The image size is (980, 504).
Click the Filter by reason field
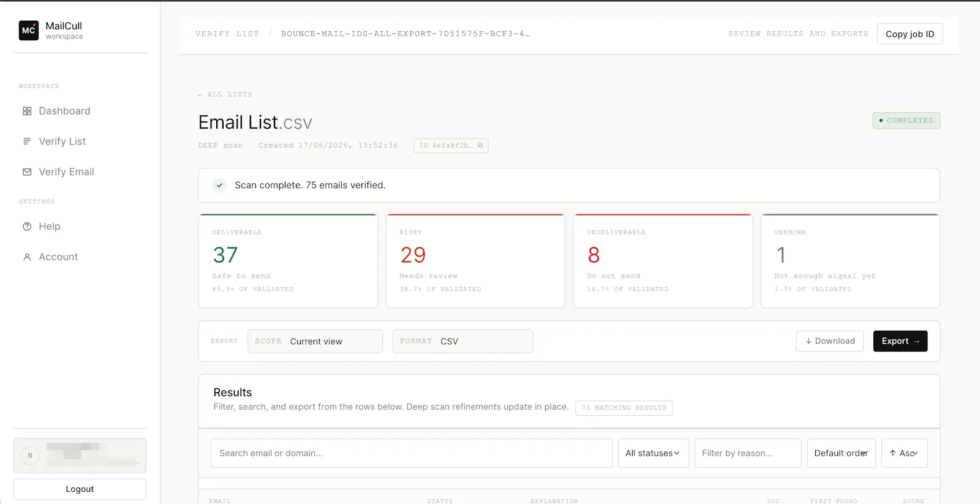tap(748, 453)
